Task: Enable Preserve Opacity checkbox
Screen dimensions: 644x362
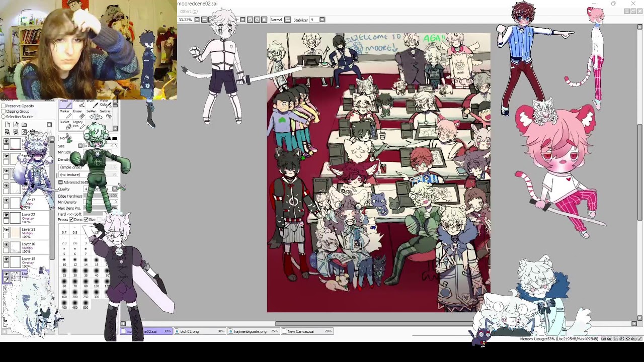Action: [x=3, y=106]
